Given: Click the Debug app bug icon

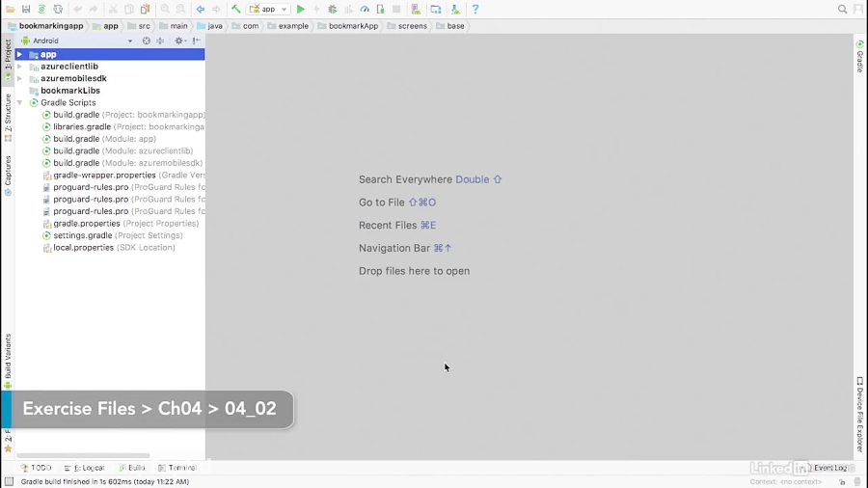Looking at the screenshot, I should point(332,10).
